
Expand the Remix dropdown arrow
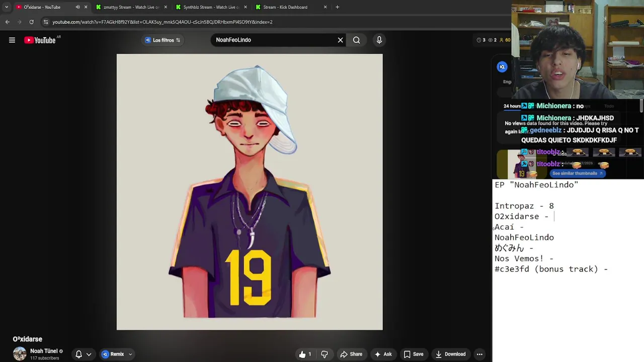130,354
